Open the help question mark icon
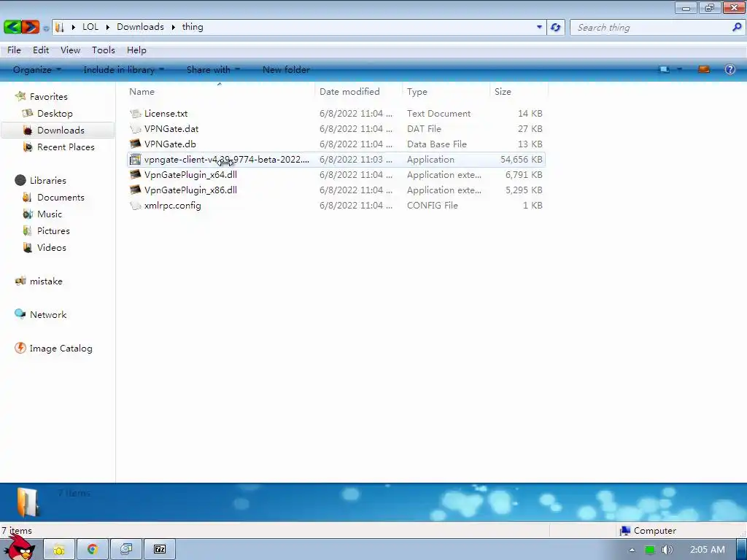The image size is (747, 560). coord(729,69)
